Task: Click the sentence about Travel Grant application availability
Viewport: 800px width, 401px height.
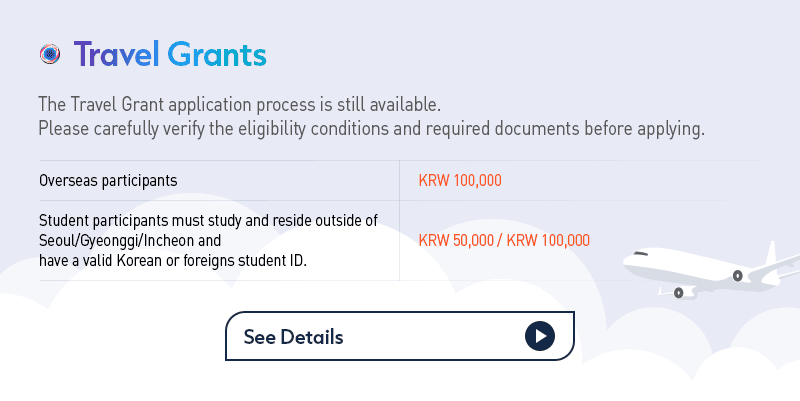Action: point(239,105)
